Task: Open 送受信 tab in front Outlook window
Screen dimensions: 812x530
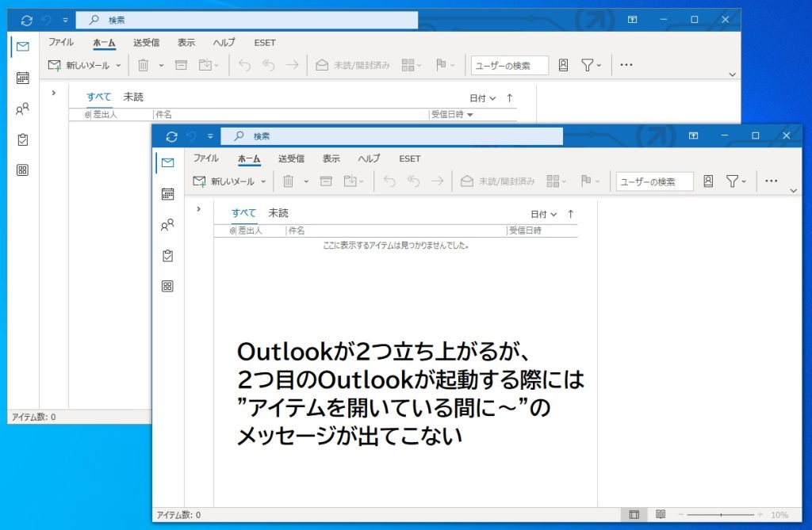Action: click(x=291, y=158)
